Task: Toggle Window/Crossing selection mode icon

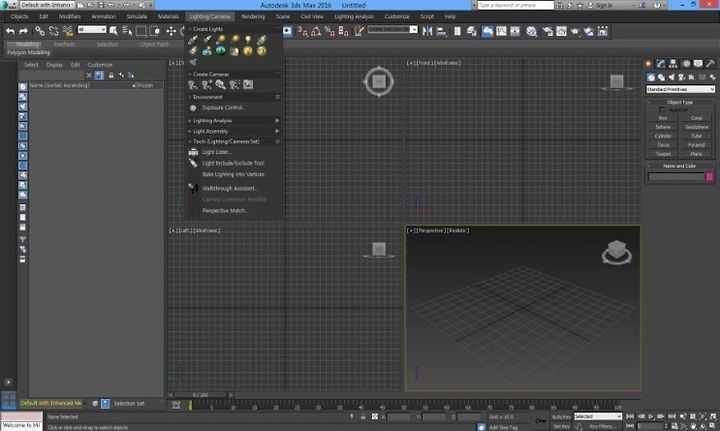Action: (155, 31)
